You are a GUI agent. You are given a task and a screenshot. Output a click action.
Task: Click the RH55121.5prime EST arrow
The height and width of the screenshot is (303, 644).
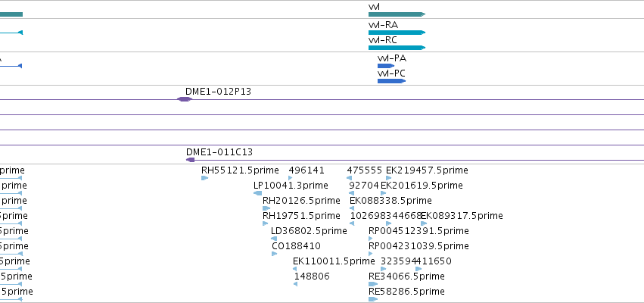point(204,178)
